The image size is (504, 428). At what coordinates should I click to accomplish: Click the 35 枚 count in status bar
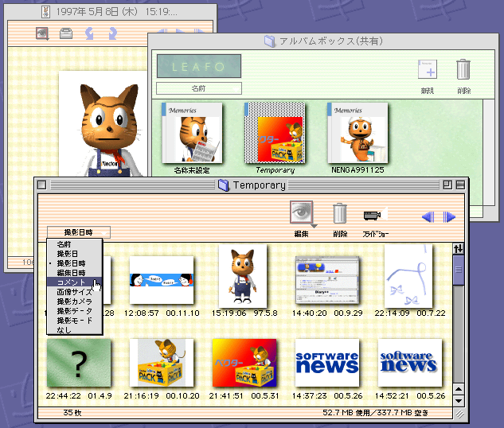72,413
